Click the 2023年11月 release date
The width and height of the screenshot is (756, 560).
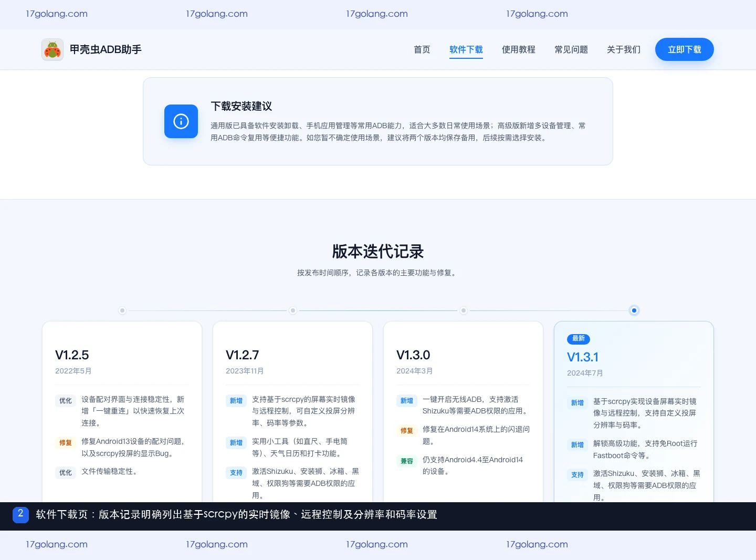245,371
